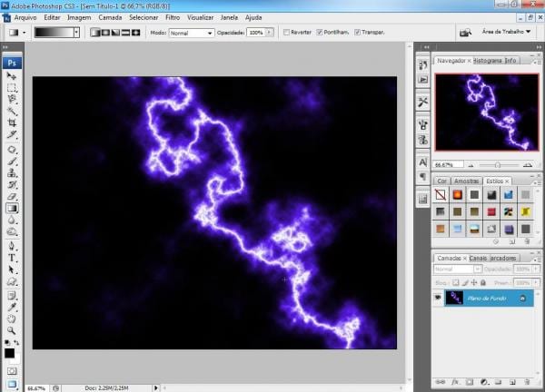Click the Navigator preview thumbnail

pos(487,113)
